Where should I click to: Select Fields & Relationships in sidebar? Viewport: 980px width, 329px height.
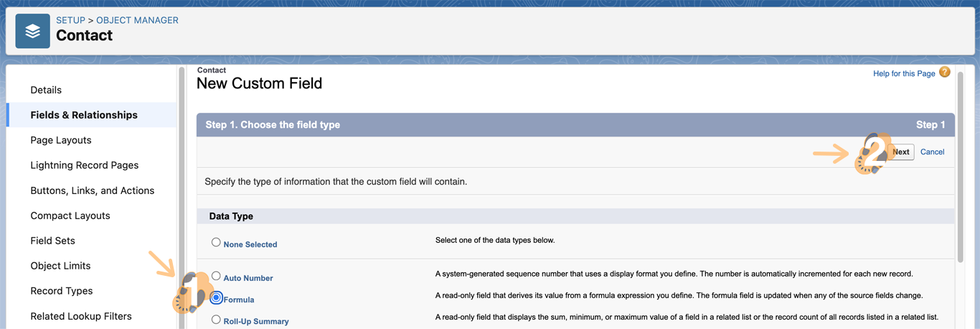pyautogui.click(x=84, y=115)
